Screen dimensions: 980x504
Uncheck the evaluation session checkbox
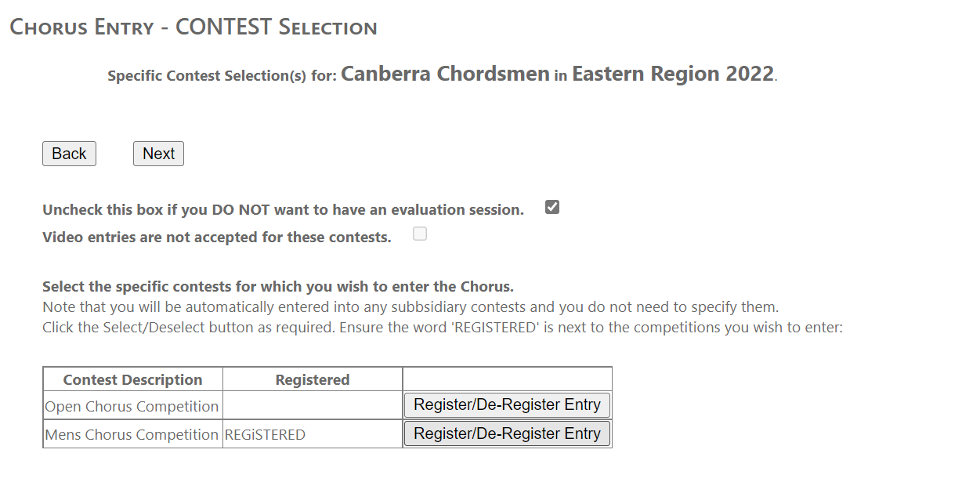(x=552, y=208)
